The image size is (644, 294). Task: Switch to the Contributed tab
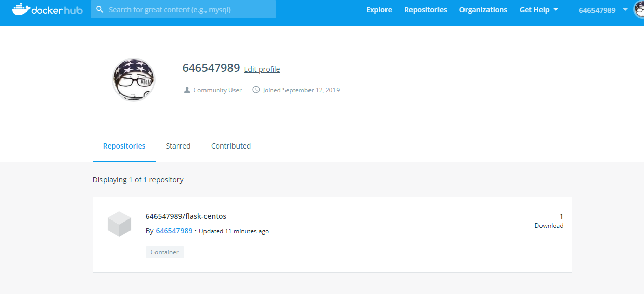231,146
